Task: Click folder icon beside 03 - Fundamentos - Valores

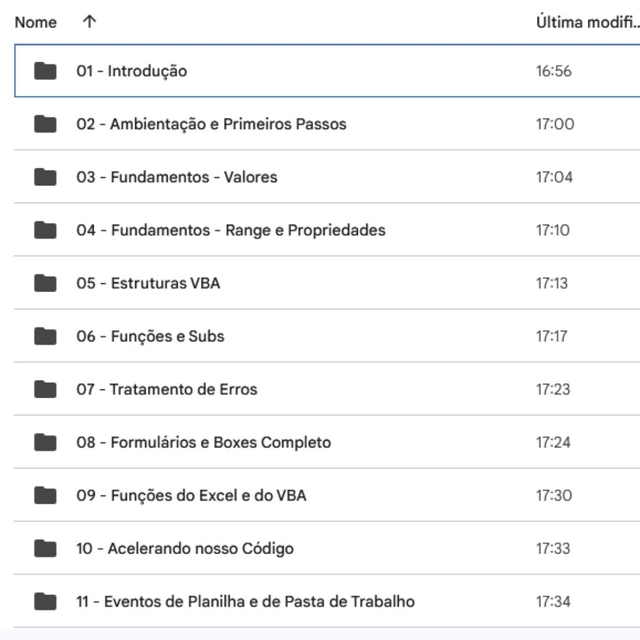Action: [x=45, y=177]
